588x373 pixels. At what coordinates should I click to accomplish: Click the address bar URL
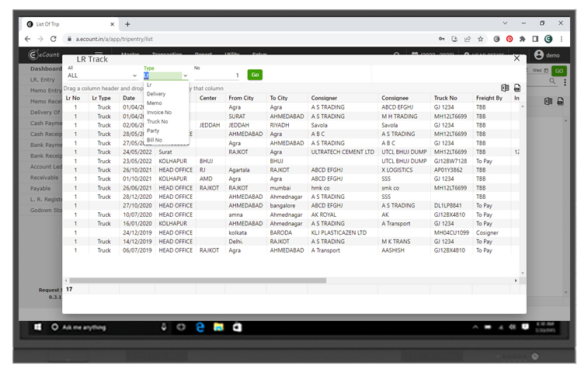point(114,39)
